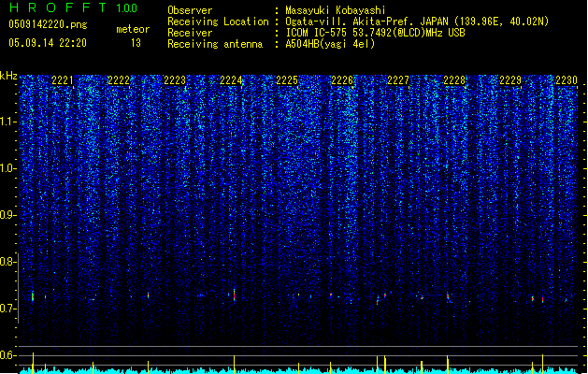Click time marker 2221
Screen dimensions: 588x374
click(63, 80)
